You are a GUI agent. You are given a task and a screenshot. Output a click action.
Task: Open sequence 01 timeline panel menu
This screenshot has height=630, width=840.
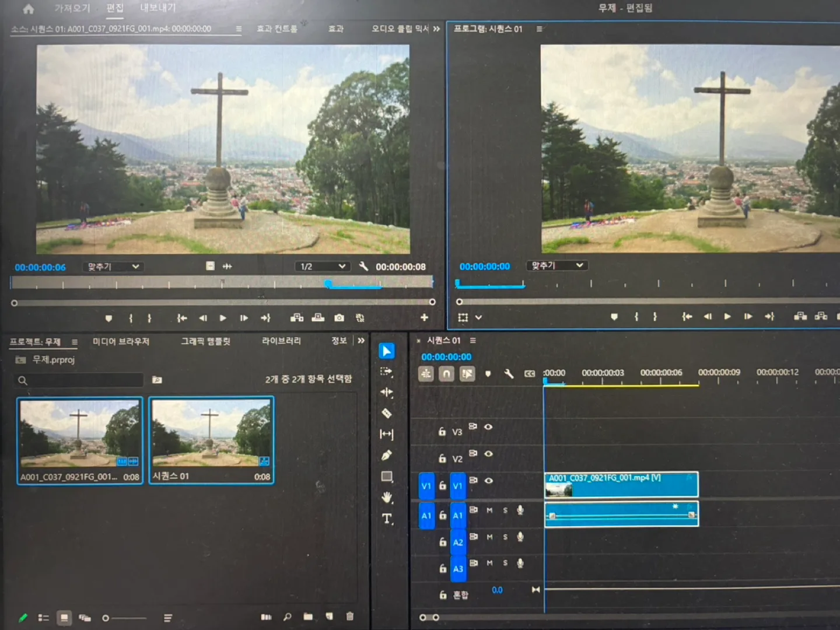473,341
